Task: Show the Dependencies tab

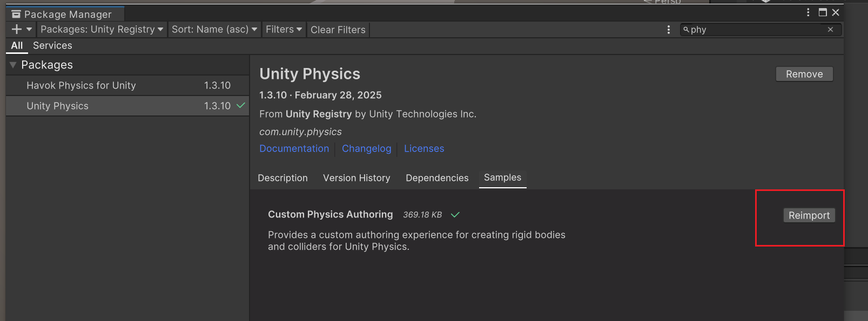Action: pos(437,178)
